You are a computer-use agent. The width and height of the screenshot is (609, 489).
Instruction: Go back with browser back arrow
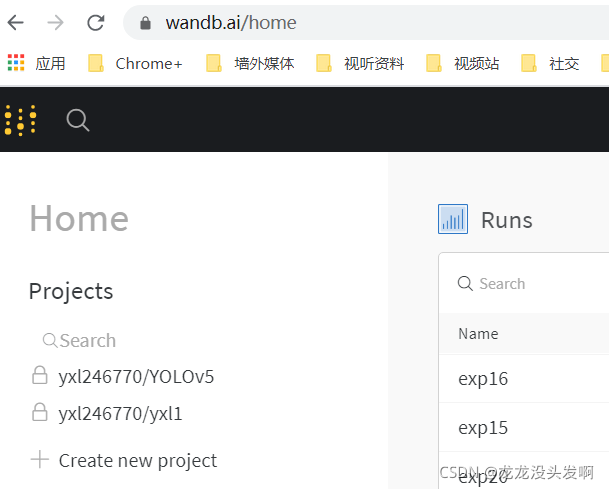[x=16, y=23]
